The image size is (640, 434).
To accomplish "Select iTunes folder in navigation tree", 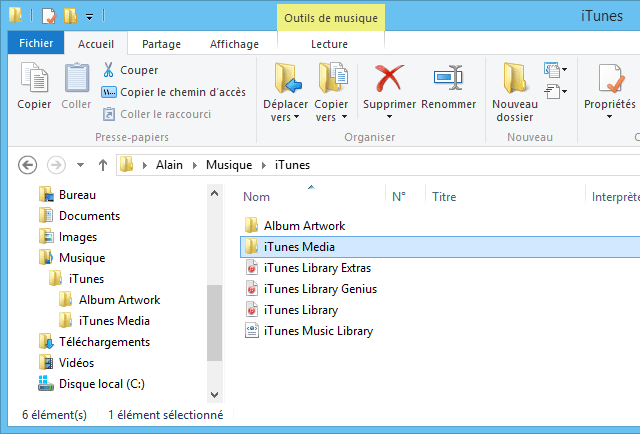I will coord(77,279).
